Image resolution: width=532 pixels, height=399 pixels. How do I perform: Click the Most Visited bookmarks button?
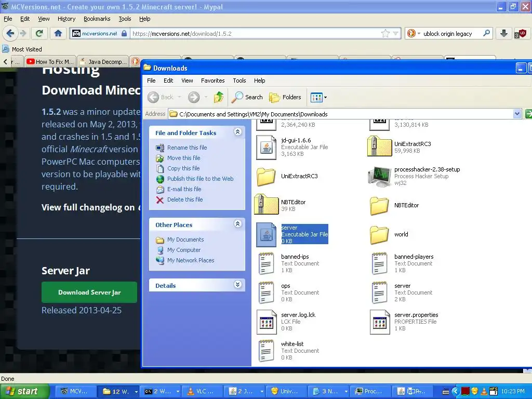coord(22,49)
